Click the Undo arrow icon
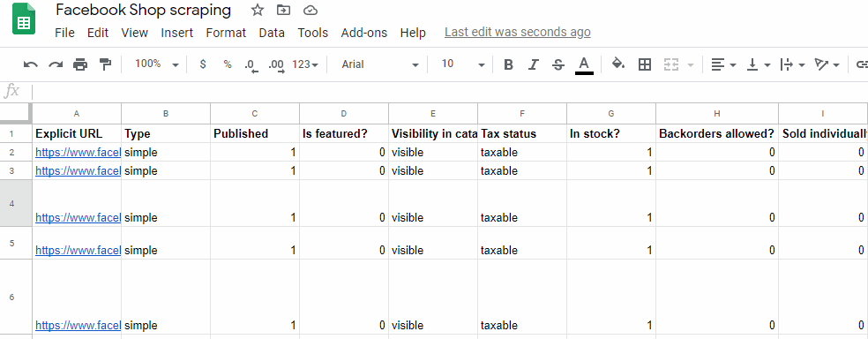The image size is (868, 339). tap(31, 64)
